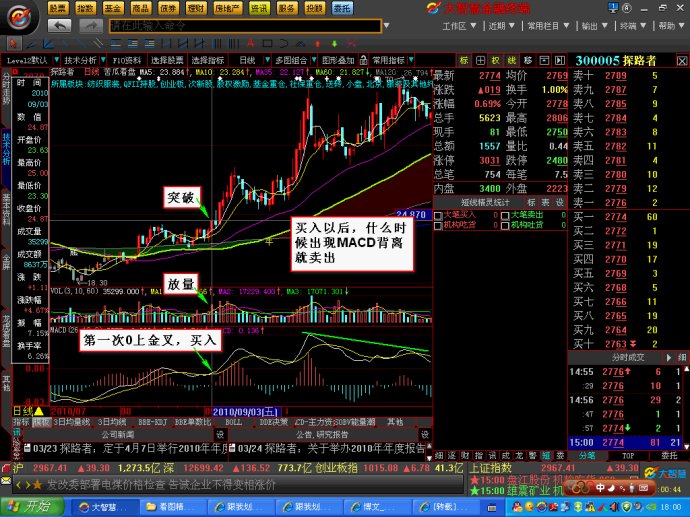Toggle the padlock icon beside 图形叠加

[363, 60]
